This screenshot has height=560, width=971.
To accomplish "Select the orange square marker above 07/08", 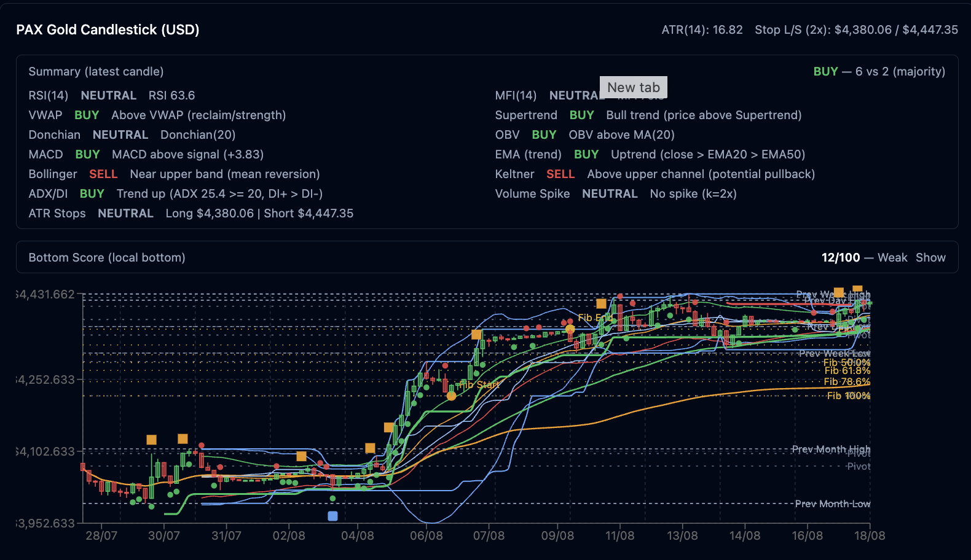I will tap(476, 335).
